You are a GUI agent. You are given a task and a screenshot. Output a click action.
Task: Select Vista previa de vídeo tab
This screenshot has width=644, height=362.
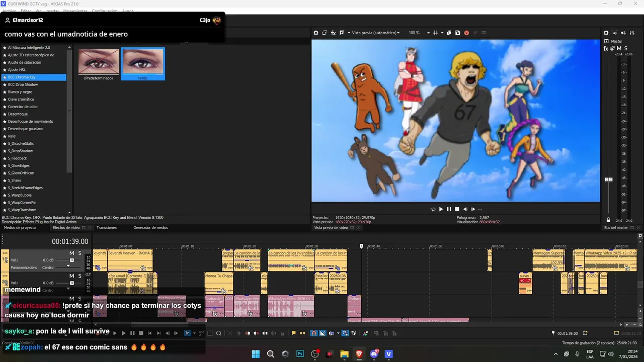pyautogui.click(x=331, y=228)
